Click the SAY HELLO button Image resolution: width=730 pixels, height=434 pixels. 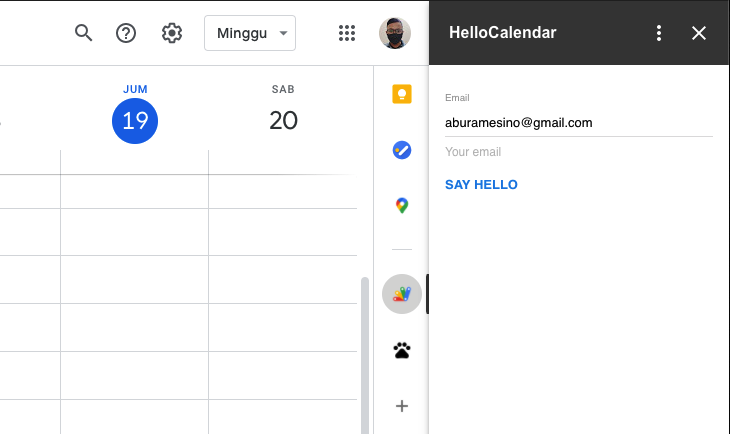click(x=481, y=185)
